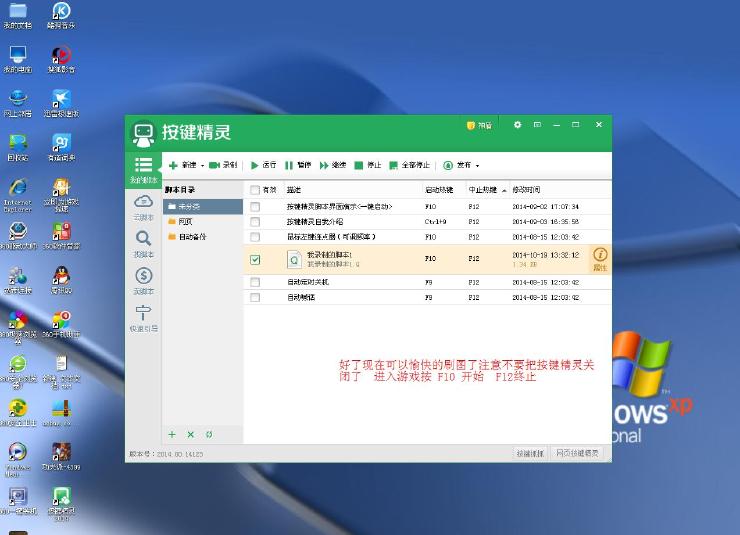Click the 发布 publish button
This screenshot has height=535, width=740.
(457, 165)
